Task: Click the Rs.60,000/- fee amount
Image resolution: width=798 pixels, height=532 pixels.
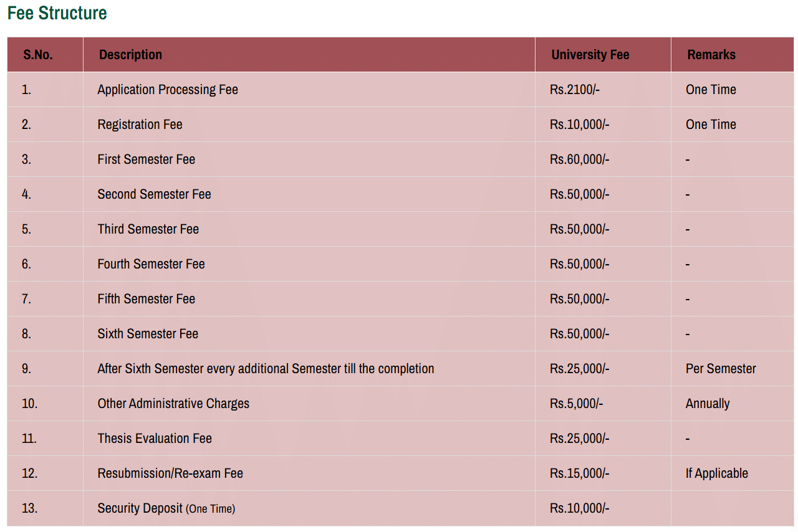Action: click(579, 159)
